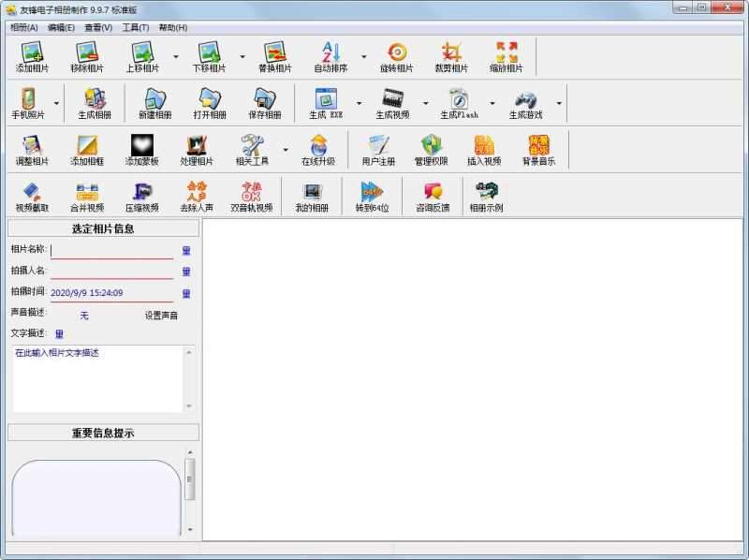Open the 相册(A) menu
Image resolution: width=749 pixels, height=560 pixels.
(x=23, y=28)
